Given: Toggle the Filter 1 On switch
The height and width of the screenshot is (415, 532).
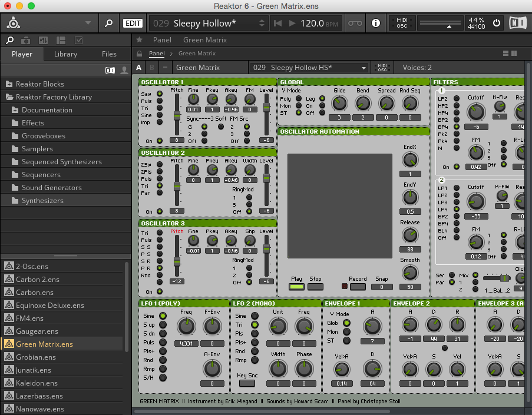Looking at the screenshot, I should click(x=457, y=167).
